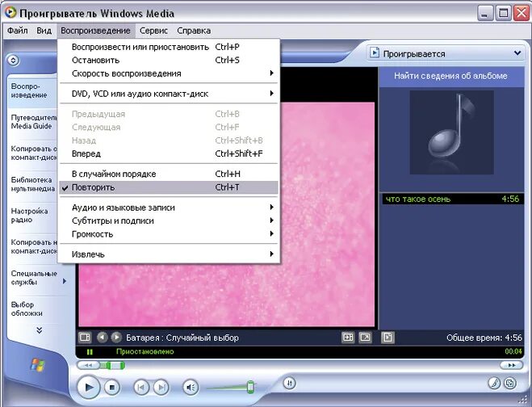This screenshot has height=407, width=532.
Task: Choose Остановить from the menu
Action: [169, 60]
